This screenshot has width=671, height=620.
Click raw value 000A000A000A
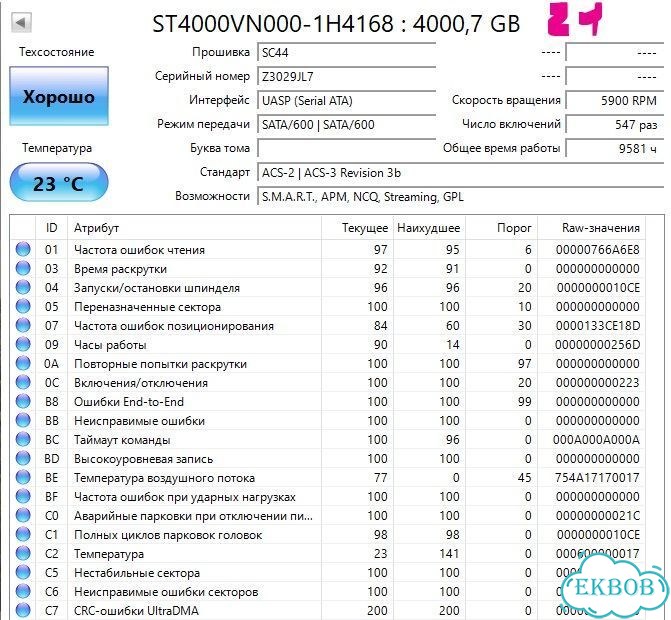(596, 439)
